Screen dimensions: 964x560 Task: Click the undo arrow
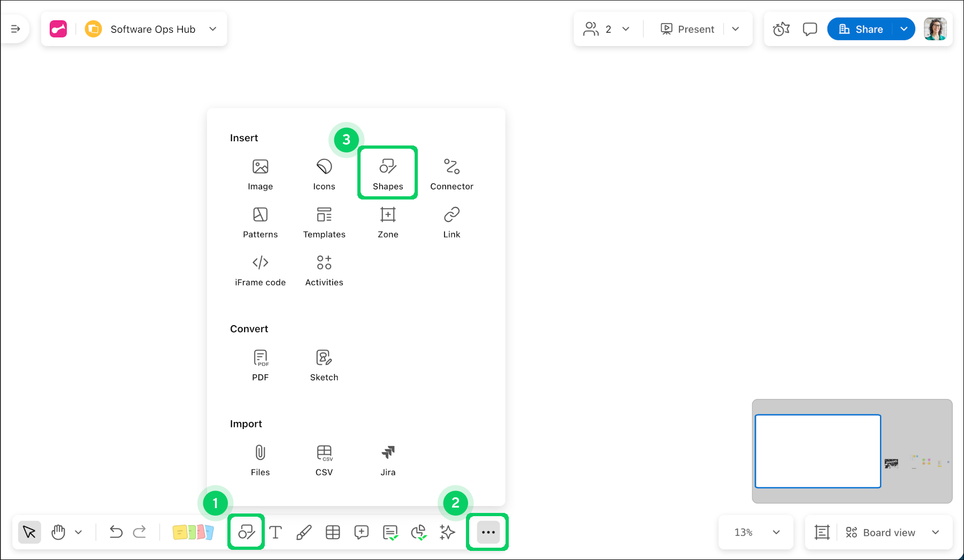(x=116, y=532)
